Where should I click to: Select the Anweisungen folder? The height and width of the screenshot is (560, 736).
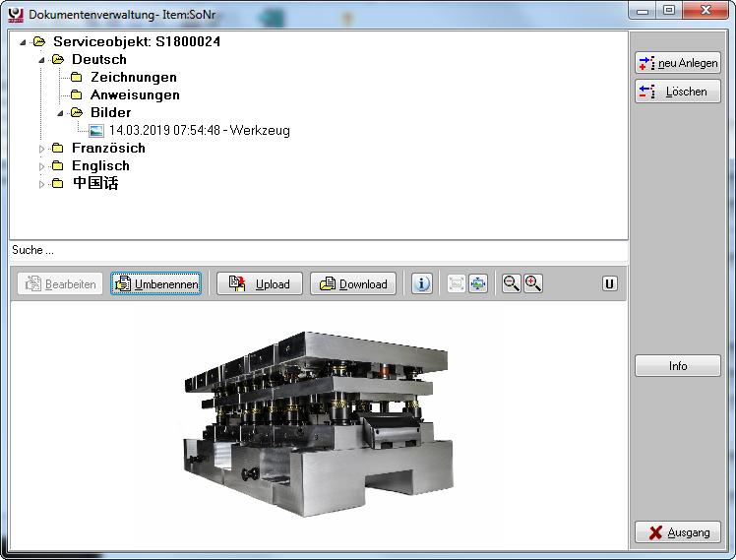point(135,94)
